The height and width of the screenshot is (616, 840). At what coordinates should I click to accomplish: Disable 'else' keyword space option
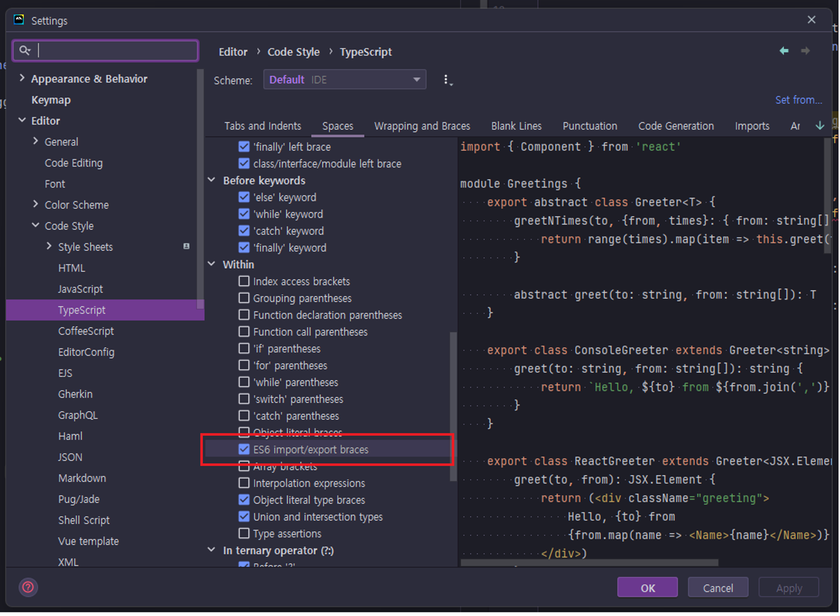point(244,197)
